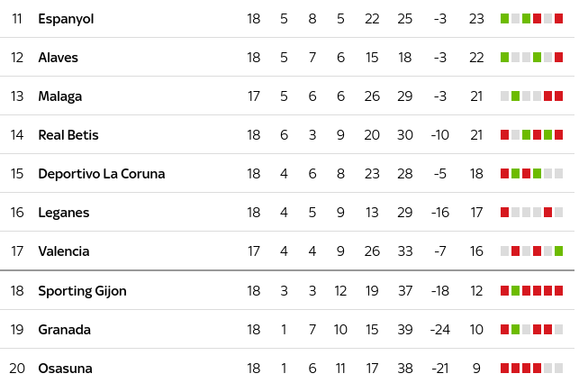Screen dimensions: 588x392
Task: Click the Granada team name
Action: click(65, 330)
